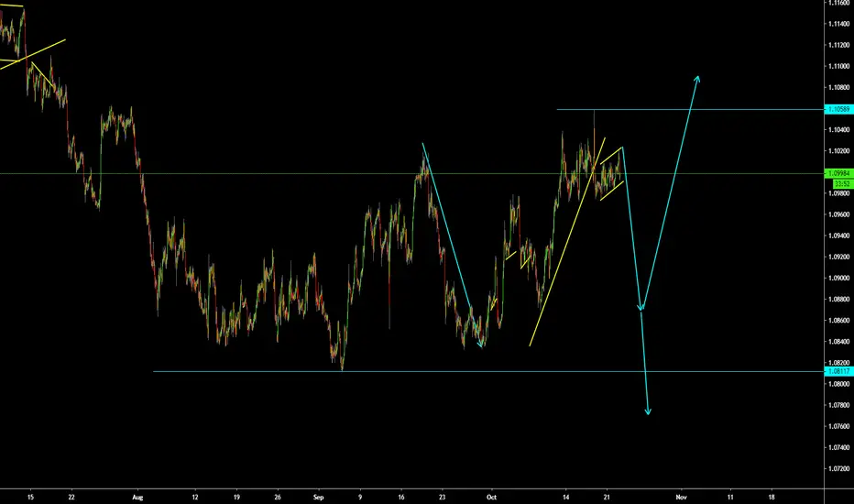Click the 1.08000 price axis value
Screen dimensions: 854x504
[x=838, y=384]
